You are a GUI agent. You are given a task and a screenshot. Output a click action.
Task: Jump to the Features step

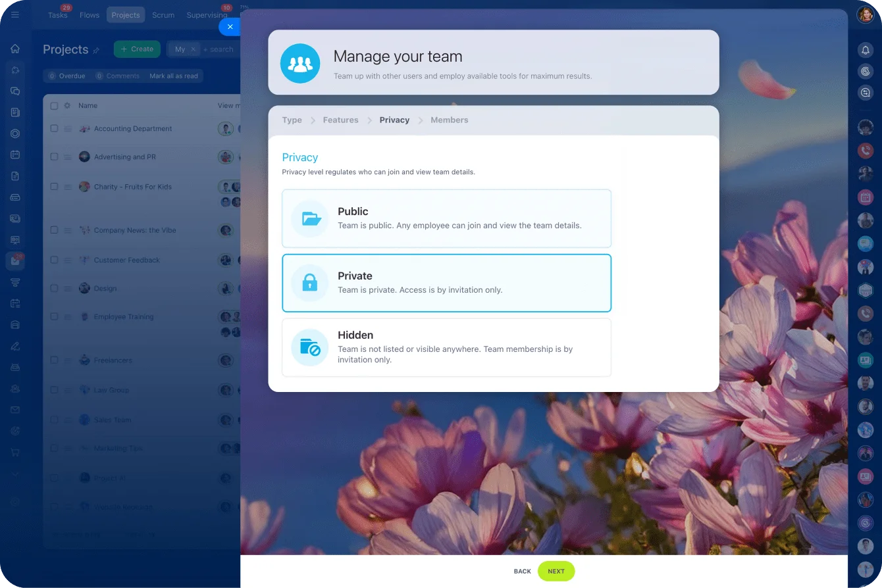[340, 120]
